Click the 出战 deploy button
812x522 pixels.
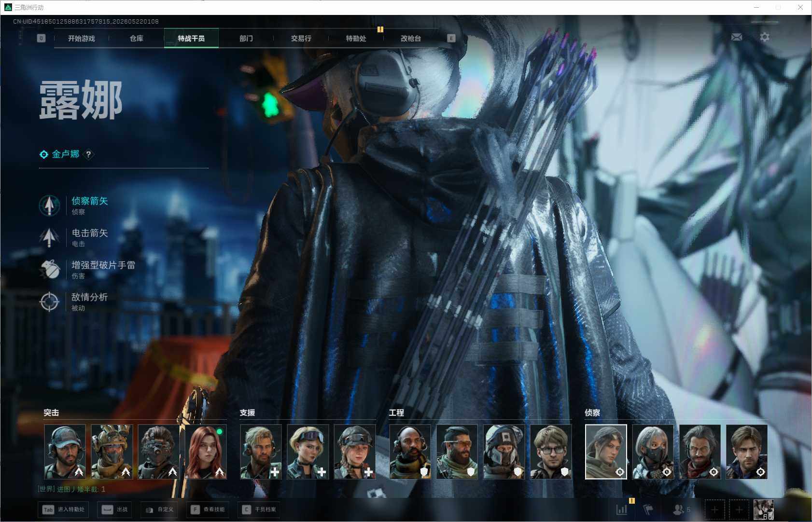pyautogui.click(x=115, y=509)
